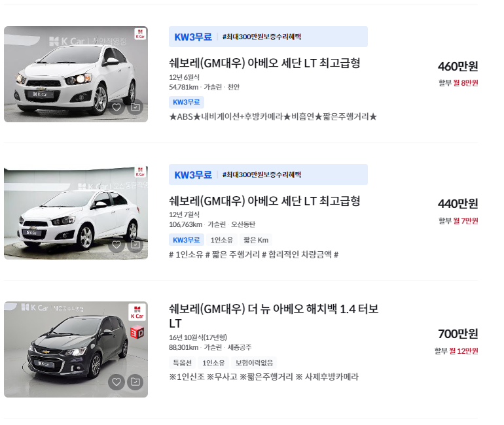This screenshot has width=504, height=425.
Task: Click the 할부 월 8만원 installment text
Action: point(458,83)
